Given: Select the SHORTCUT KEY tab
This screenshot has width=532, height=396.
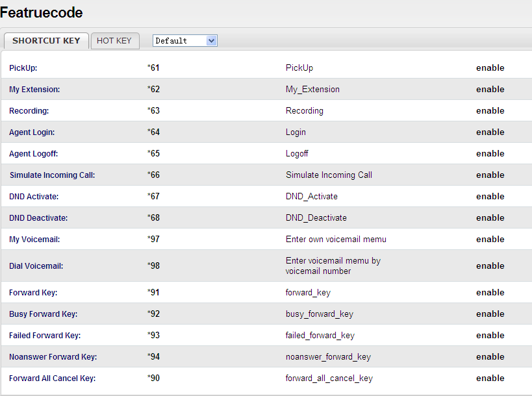Looking at the screenshot, I should click(x=46, y=41).
